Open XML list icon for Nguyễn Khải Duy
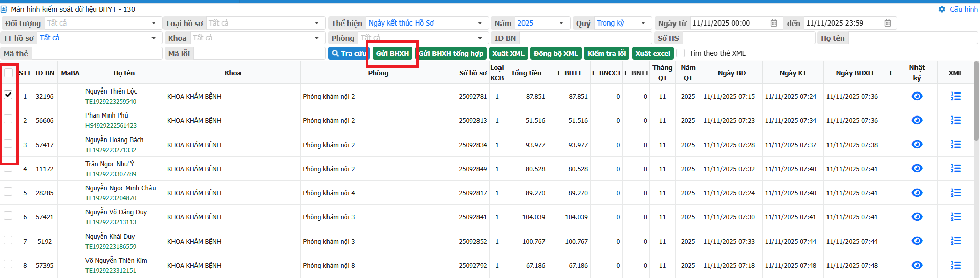 coord(955,241)
